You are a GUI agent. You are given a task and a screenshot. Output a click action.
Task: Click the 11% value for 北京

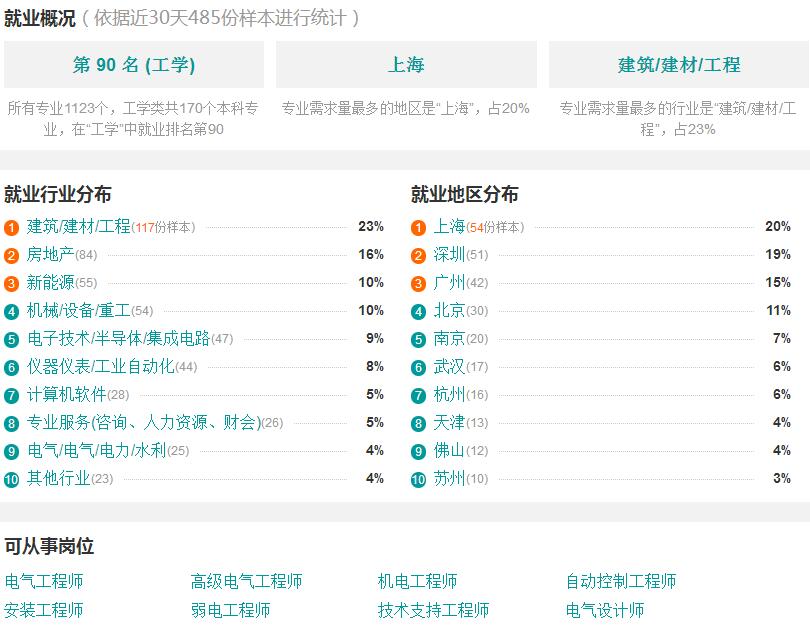(x=778, y=310)
